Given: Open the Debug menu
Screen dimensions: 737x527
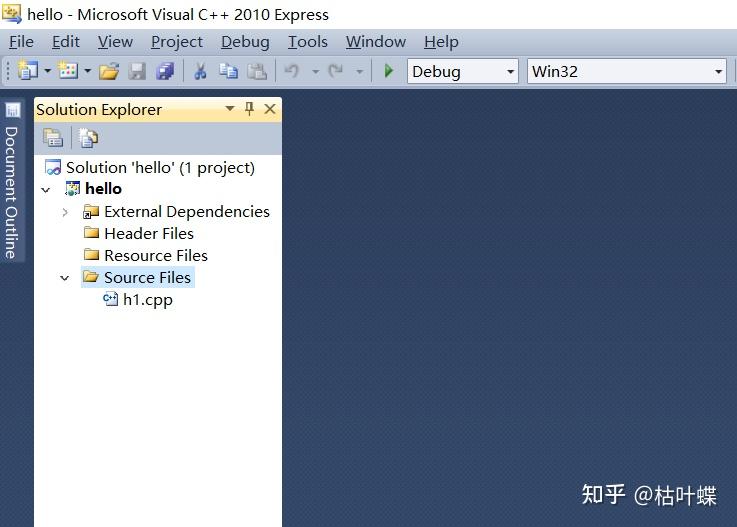Looking at the screenshot, I should click(x=245, y=42).
